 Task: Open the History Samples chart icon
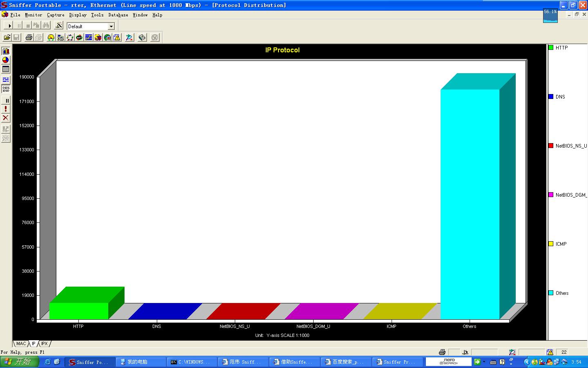89,38
